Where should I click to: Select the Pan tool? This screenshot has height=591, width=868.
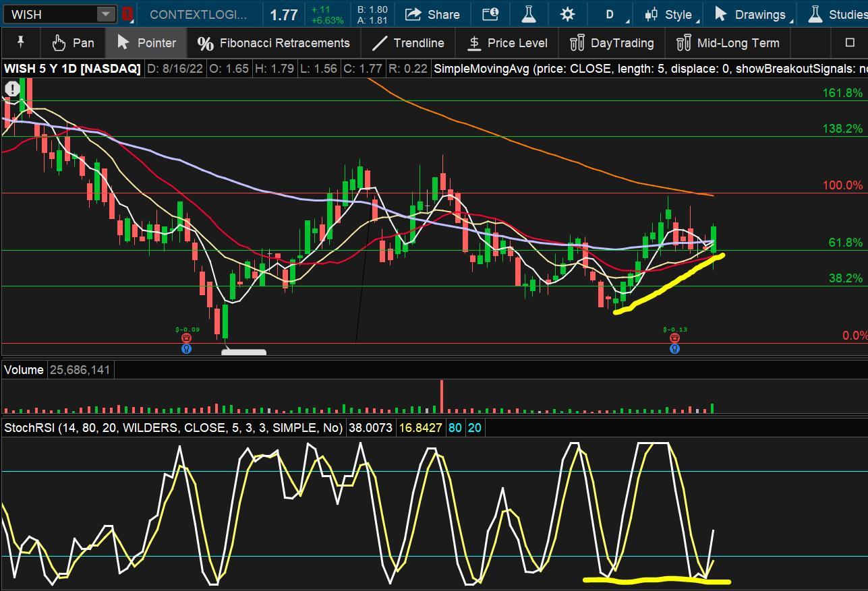(73, 42)
